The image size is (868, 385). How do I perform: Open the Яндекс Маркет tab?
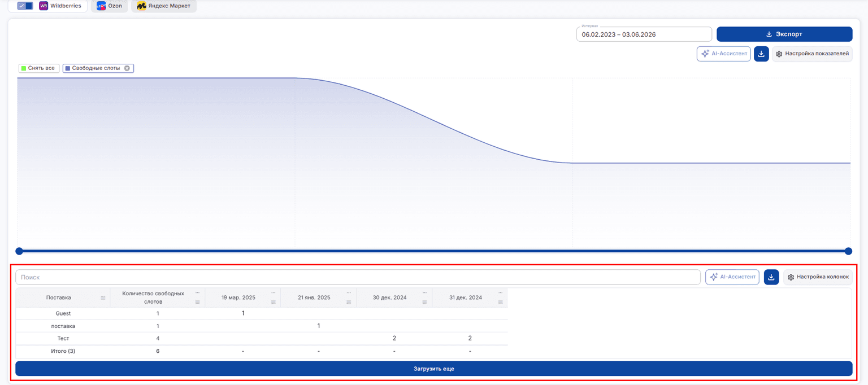click(164, 6)
